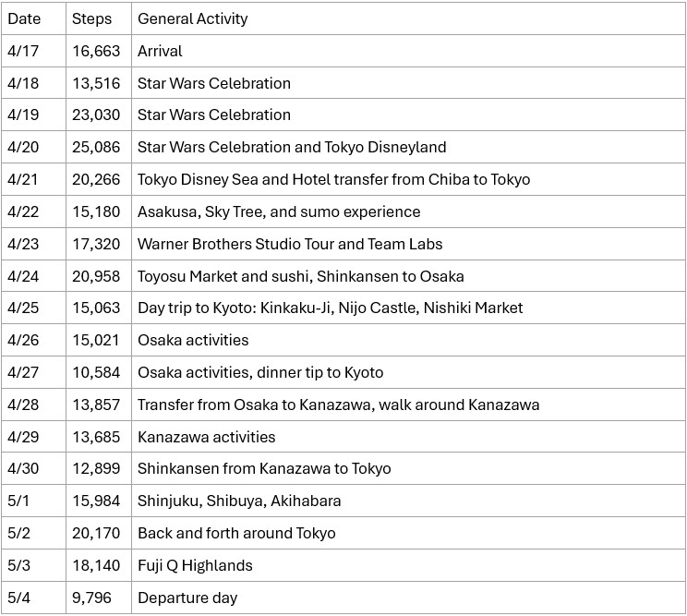
Task: Select the Day trip to Kyoto cell
Action: click(330, 308)
